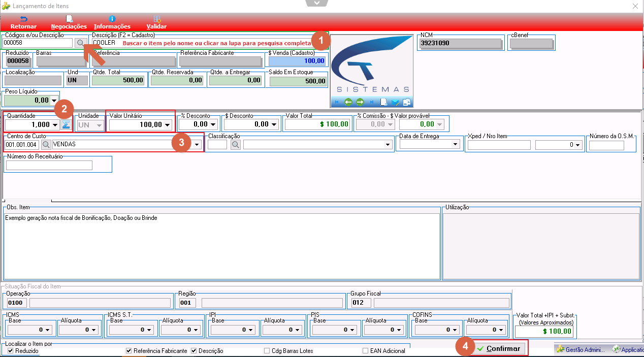Enable the Cdg Barras Lotes checkbox
Screen dimensions: 644x357
[x=267, y=350]
